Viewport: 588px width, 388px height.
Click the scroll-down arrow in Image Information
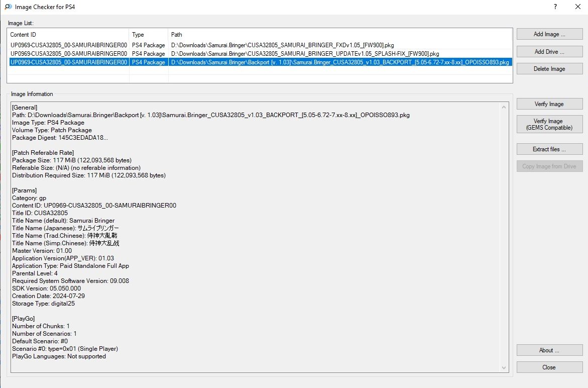click(x=504, y=368)
